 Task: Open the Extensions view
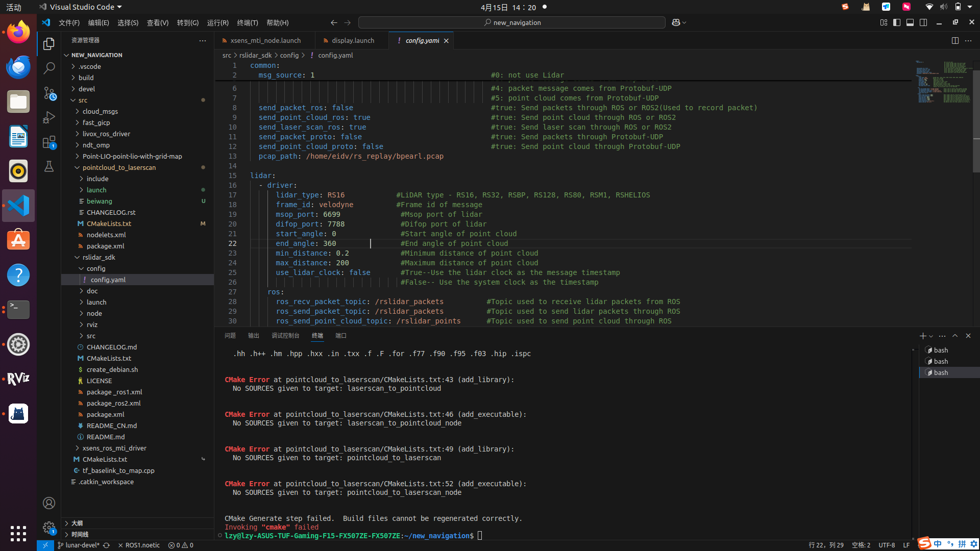click(x=49, y=142)
